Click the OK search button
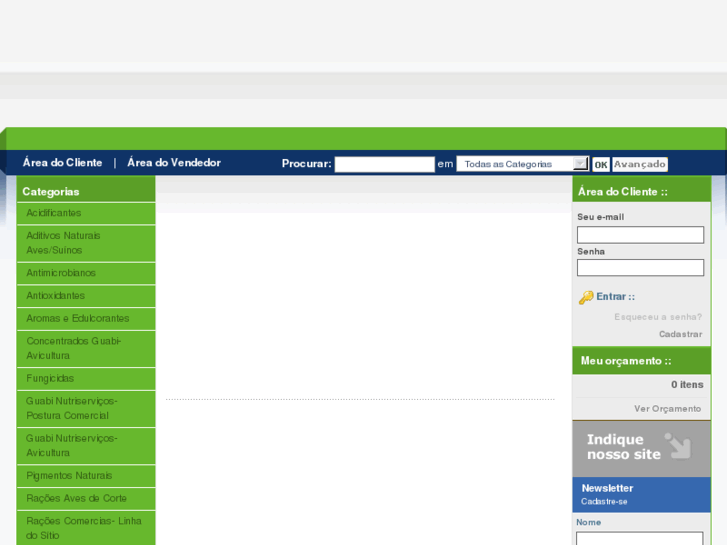 pos(601,164)
